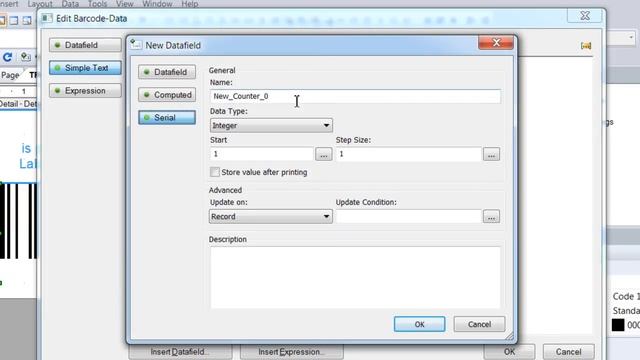The width and height of the screenshot is (640, 360).
Task: Choose Datafield in Edit Barcode-Data window
Action: coord(85,45)
